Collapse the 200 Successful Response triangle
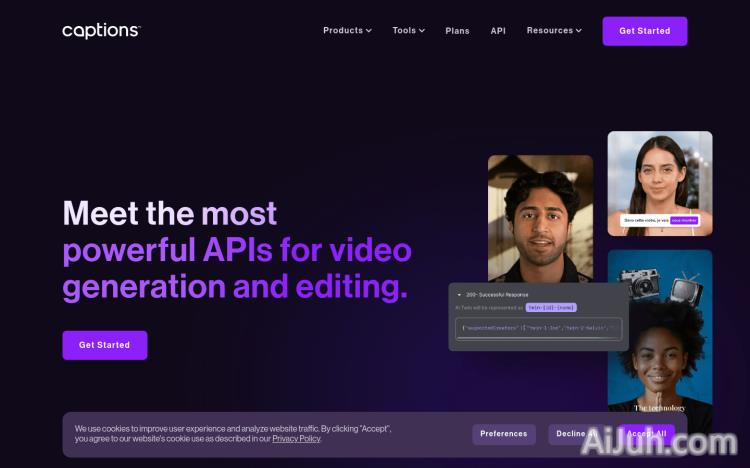750x468 pixels. [459, 295]
